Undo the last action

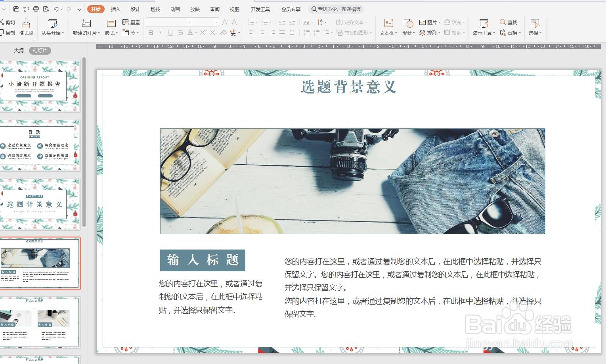(x=56, y=9)
